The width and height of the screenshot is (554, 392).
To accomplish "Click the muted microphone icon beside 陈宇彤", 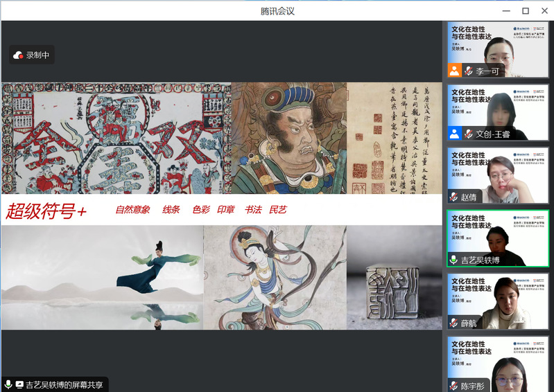I will pos(453,386).
